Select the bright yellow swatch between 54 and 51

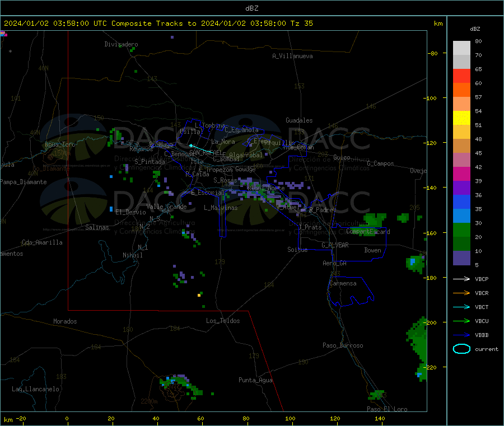(x=461, y=118)
